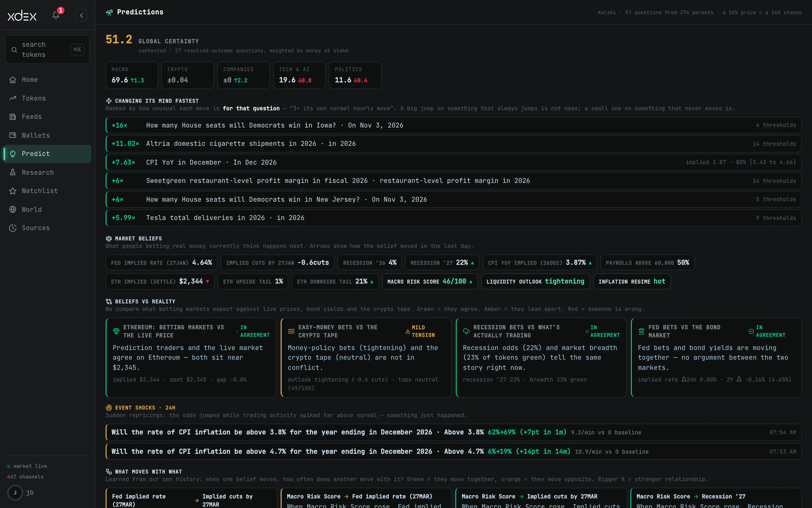This screenshot has height=508, width=812.
Task: Click the Wallets icon
Action: [x=13, y=135]
